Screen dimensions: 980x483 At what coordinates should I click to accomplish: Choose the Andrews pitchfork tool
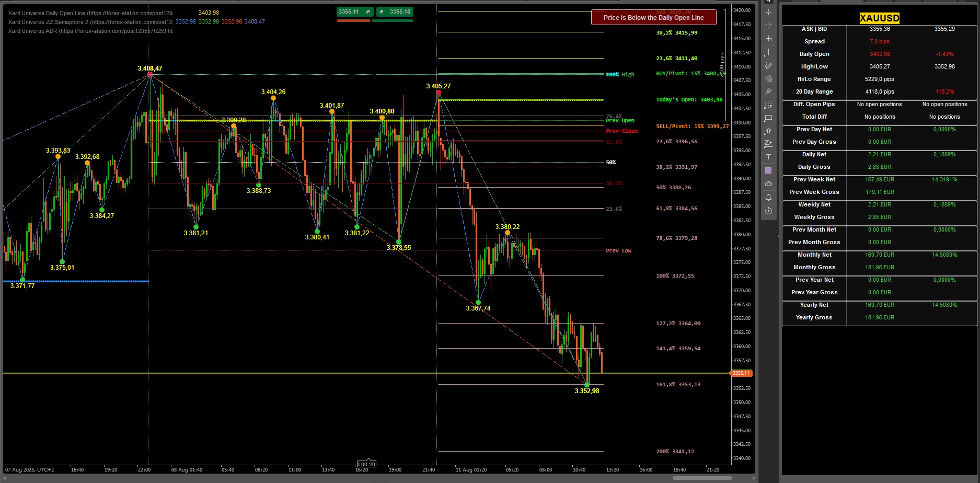(x=768, y=91)
